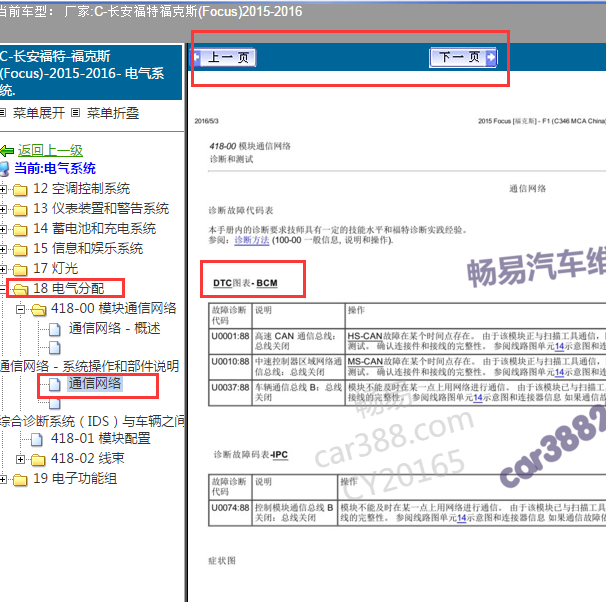
Task: Open the 14 蓄电池和充电系统 folder icon
Action: click(x=20, y=229)
